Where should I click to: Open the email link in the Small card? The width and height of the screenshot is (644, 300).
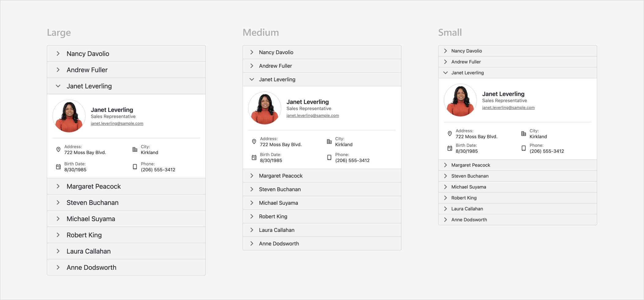(x=508, y=107)
